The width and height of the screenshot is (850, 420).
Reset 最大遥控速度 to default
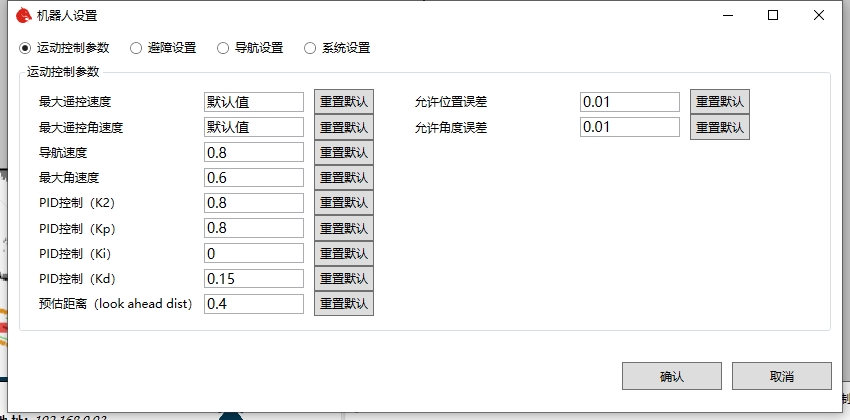click(343, 102)
